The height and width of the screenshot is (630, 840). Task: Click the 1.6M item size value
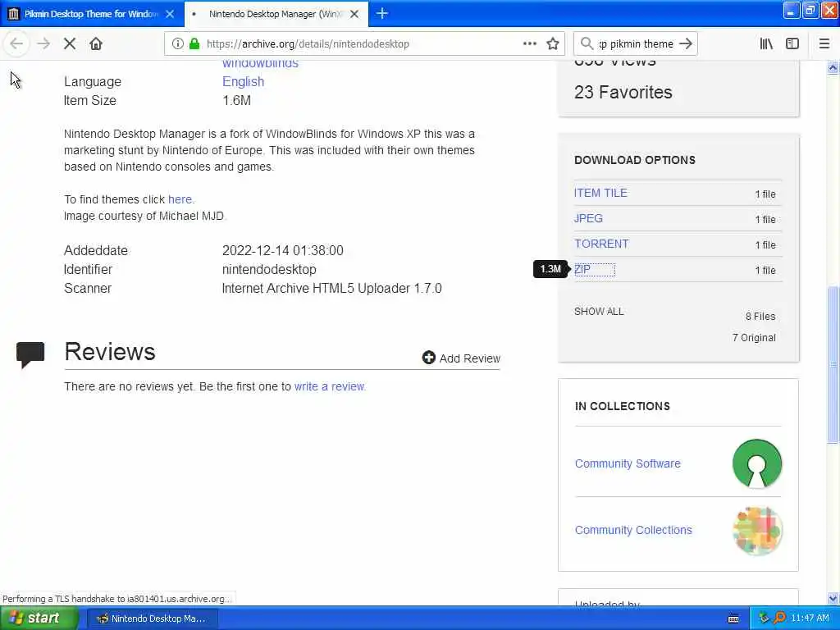coord(236,100)
